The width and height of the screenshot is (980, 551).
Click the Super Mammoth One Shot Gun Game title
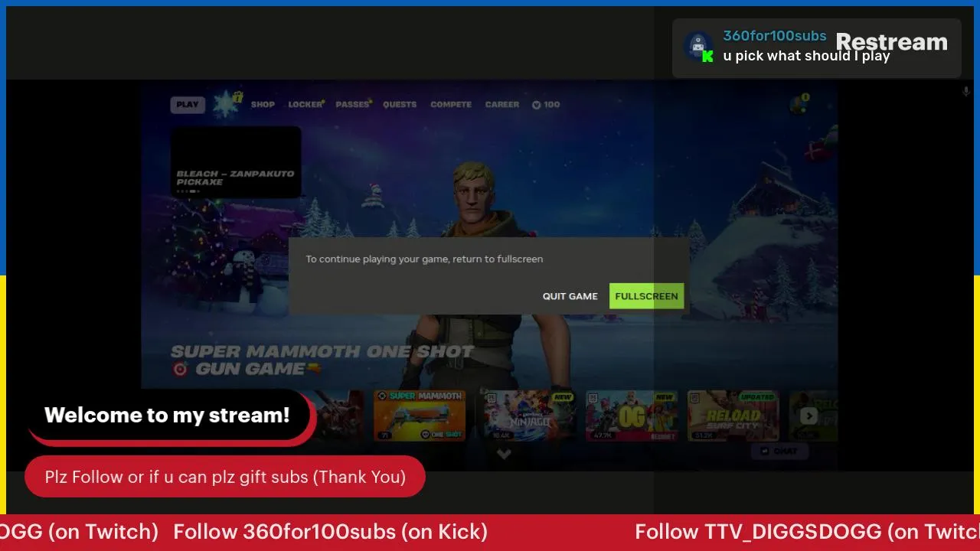322,360
